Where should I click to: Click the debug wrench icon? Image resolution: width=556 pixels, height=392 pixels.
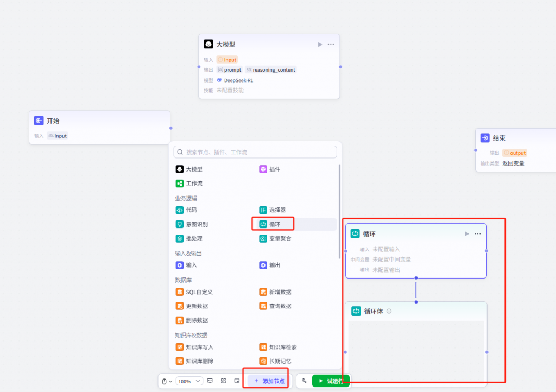(304, 381)
